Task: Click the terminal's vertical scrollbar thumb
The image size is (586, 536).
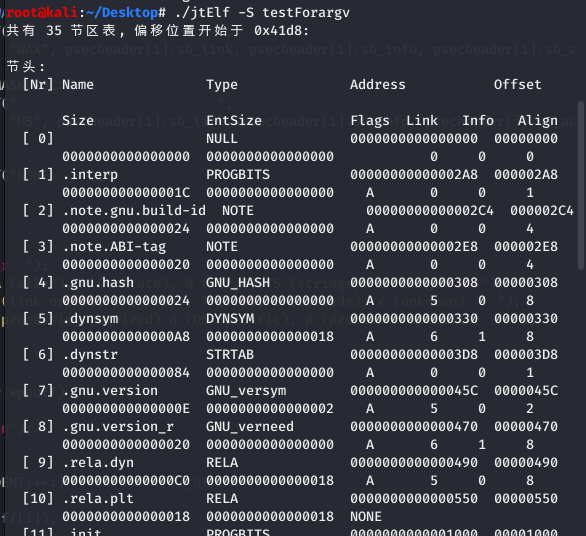Action: (x=580, y=185)
